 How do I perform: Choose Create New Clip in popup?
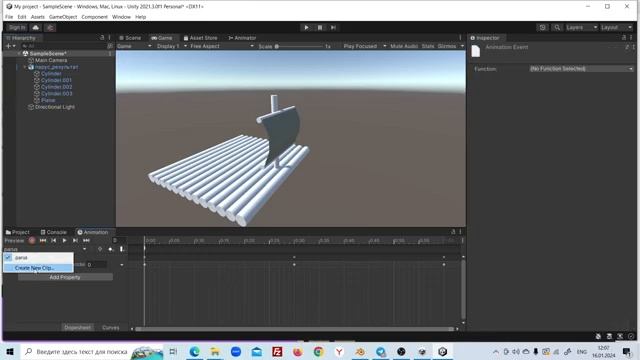pos(38,268)
